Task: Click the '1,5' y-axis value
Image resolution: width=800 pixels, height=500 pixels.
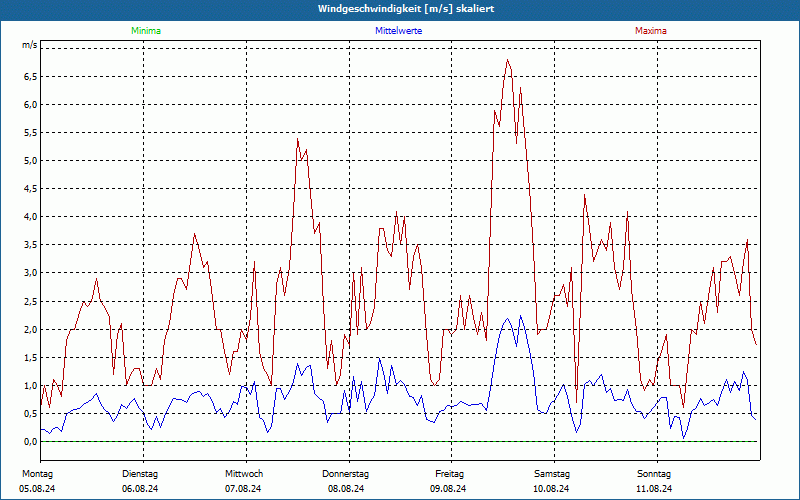Action: 31,358
